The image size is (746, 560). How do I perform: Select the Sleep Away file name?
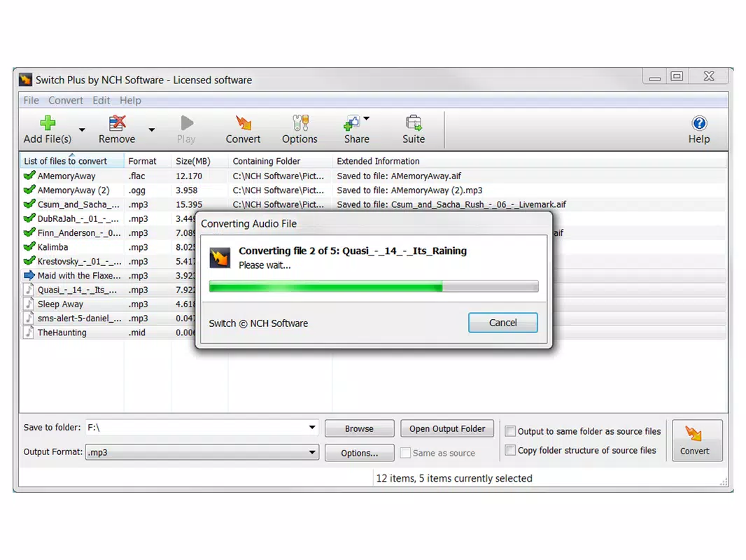coord(60,304)
